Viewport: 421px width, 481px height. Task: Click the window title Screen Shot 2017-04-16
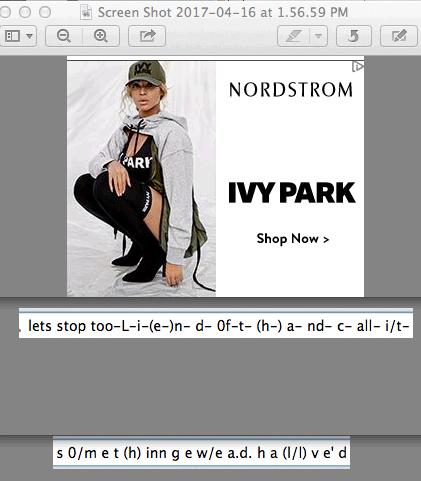pos(223,13)
